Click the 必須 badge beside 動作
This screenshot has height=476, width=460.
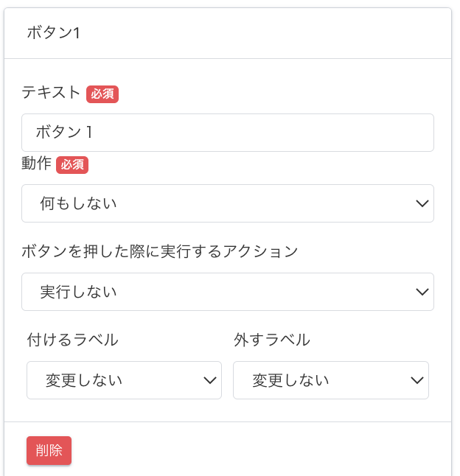point(72,164)
